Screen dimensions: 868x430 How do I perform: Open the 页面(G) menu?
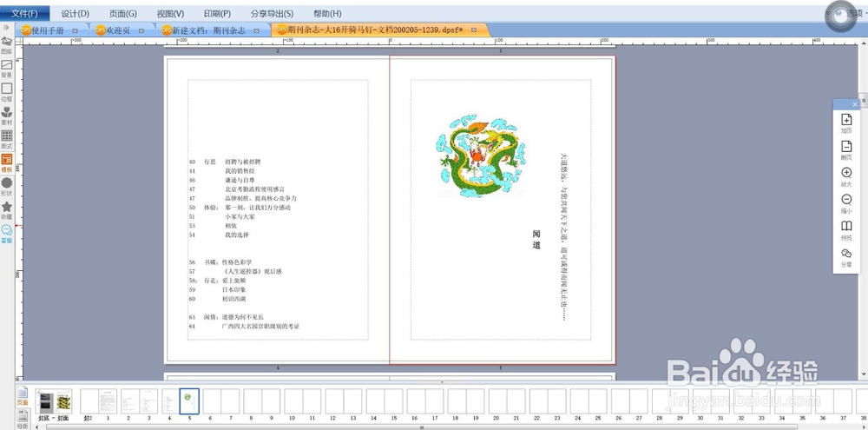[x=123, y=13]
